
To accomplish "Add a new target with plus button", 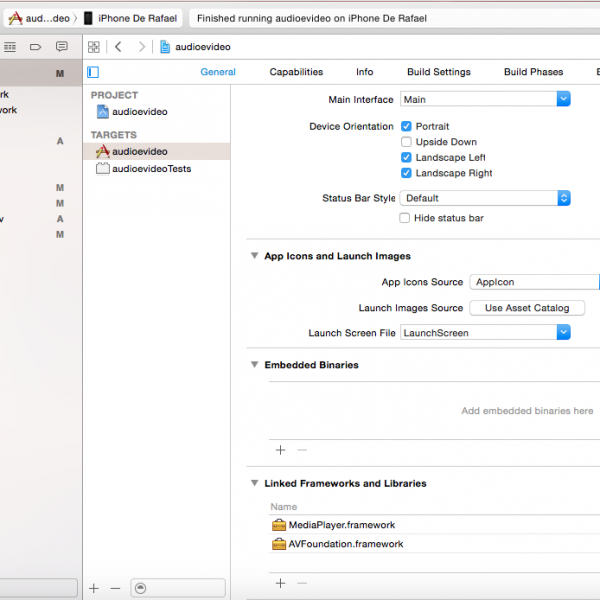I will (x=94, y=588).
